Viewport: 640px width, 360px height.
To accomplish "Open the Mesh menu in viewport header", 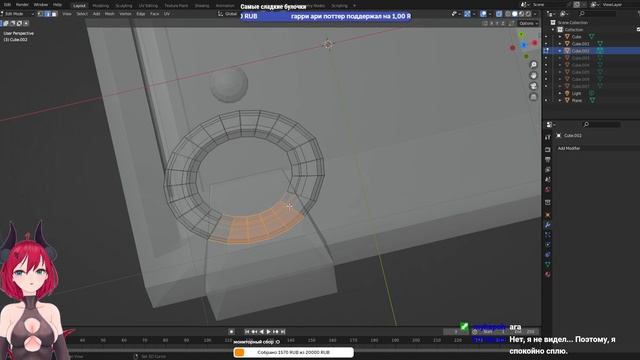I will point(110,14).
